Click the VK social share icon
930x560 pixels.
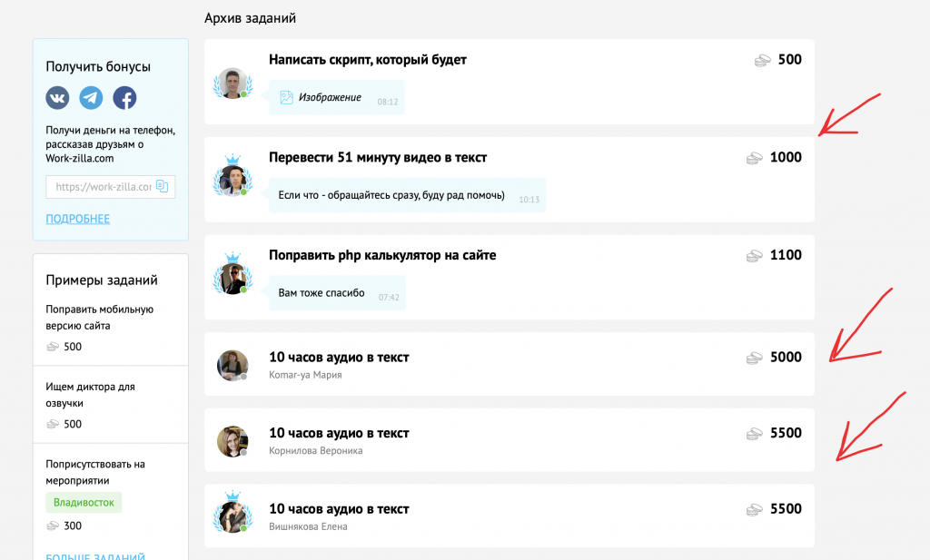(58, 98)
